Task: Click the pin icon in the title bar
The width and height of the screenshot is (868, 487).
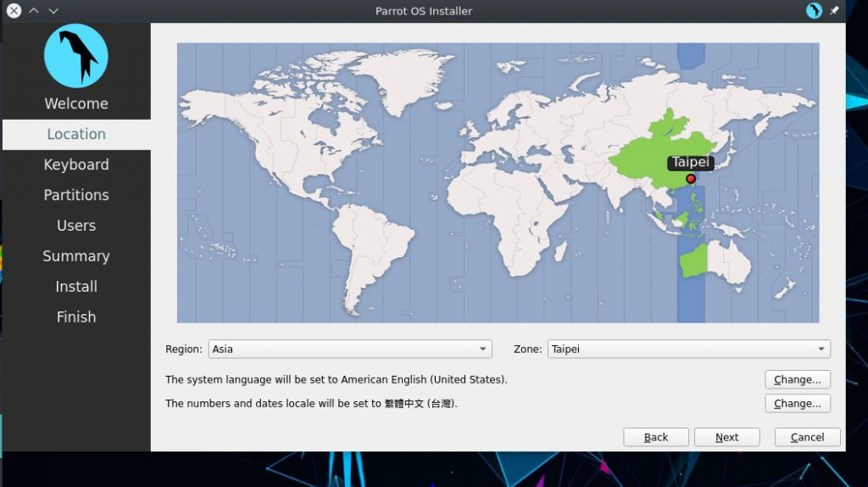Action: coord(834,10)
